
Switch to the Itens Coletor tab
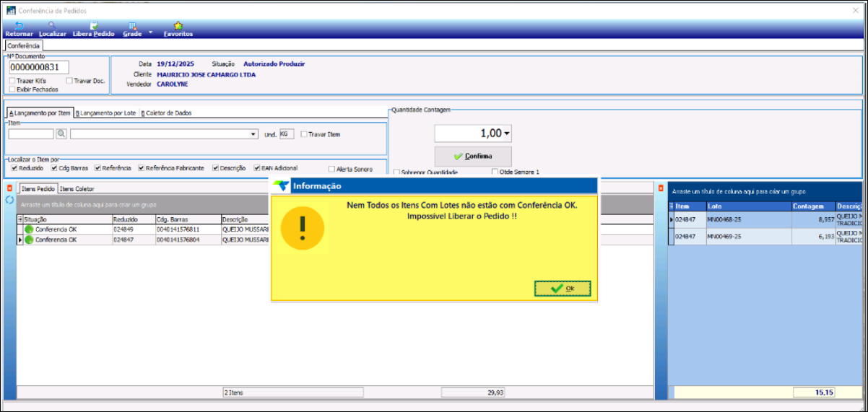[x=77, y=188]
